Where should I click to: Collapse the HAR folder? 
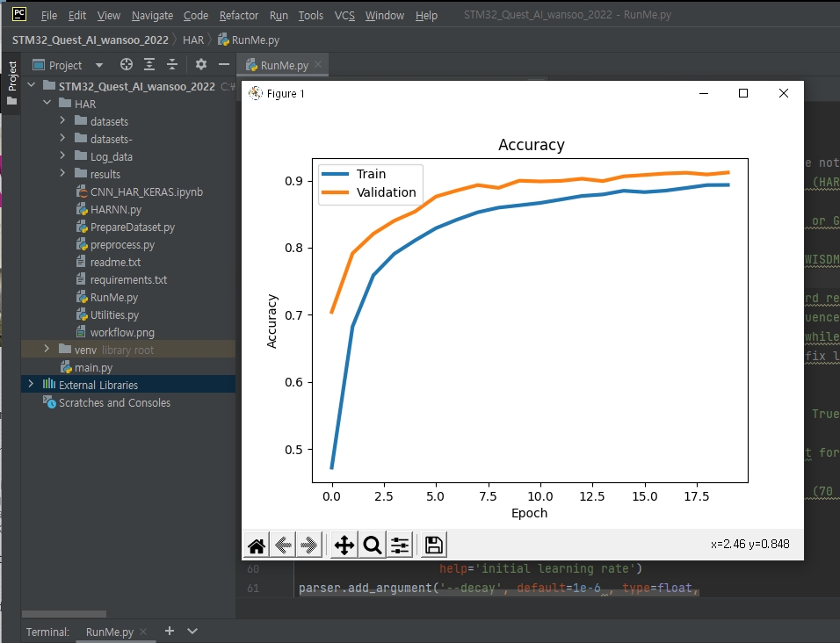tap(47, 103)
